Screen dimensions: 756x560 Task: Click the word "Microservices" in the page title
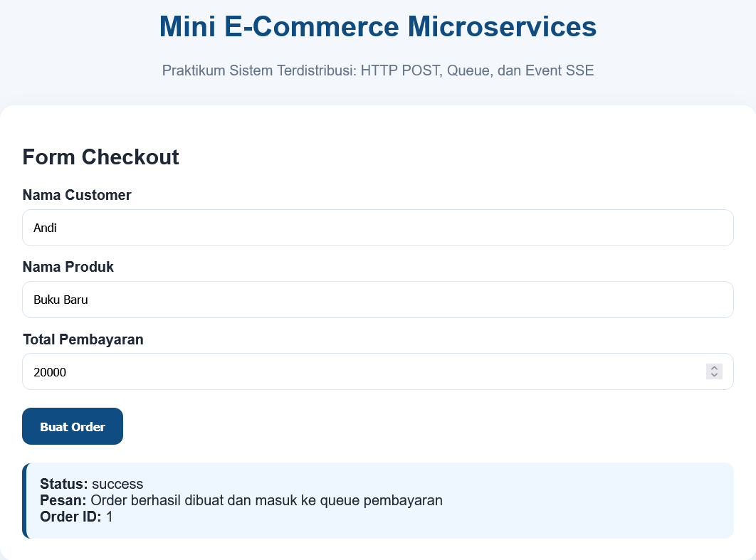click(502, 27)
